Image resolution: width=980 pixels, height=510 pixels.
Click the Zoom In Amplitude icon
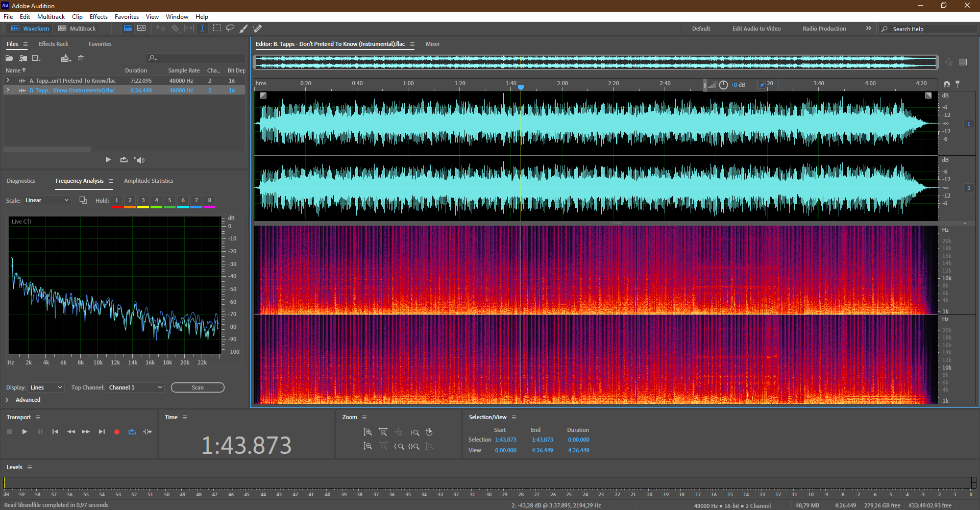[367, 432]
